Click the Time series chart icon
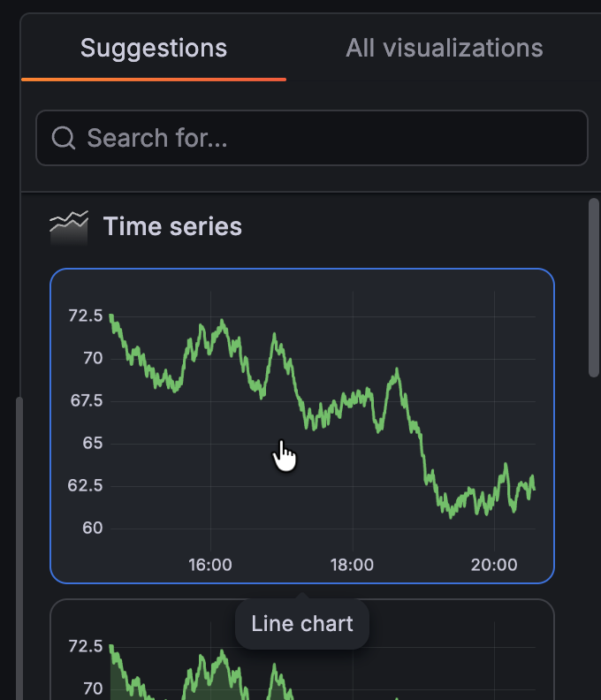 tap(69, 227)
